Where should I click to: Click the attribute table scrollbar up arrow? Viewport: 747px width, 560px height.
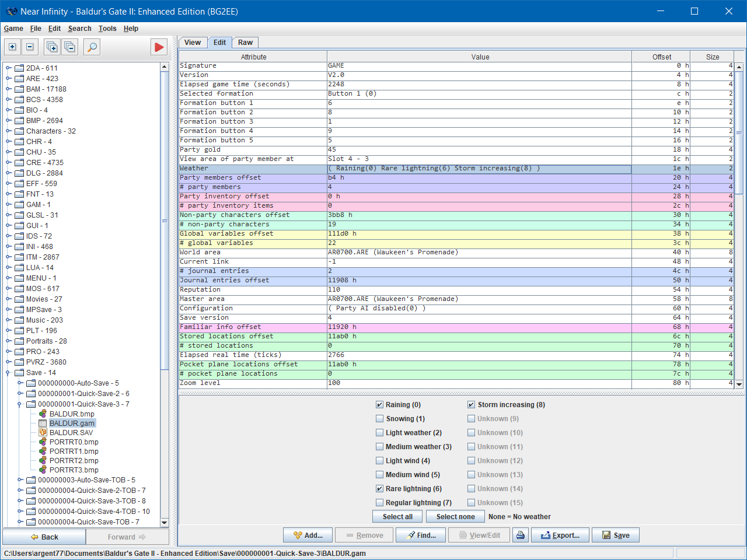coord(739,67)
